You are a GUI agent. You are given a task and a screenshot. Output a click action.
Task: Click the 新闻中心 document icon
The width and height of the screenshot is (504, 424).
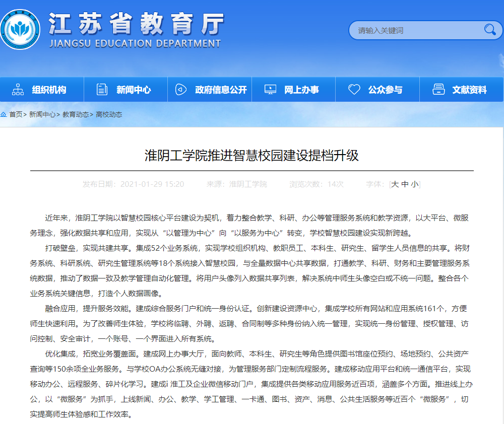pyautogui.click(x=102, y=89)
